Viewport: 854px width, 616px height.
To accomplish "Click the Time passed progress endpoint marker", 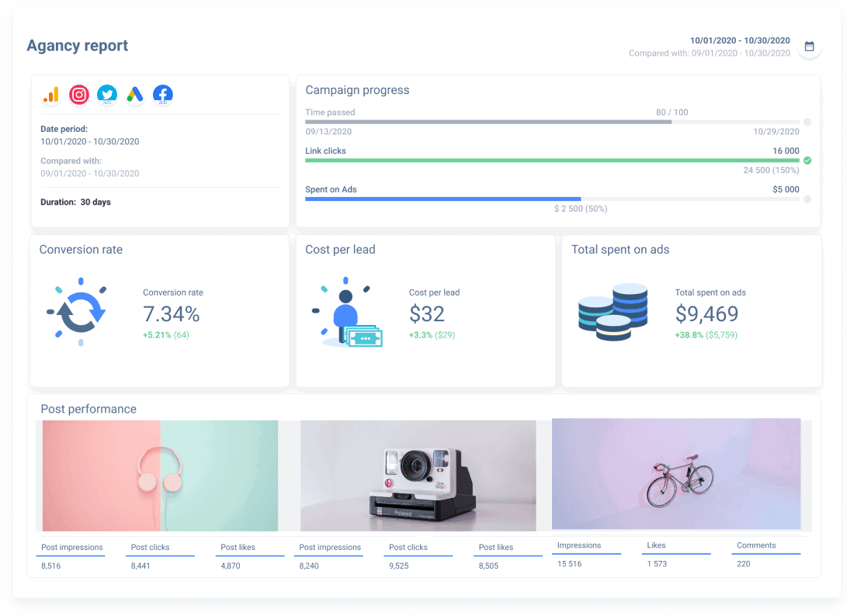I will (806, 122).
